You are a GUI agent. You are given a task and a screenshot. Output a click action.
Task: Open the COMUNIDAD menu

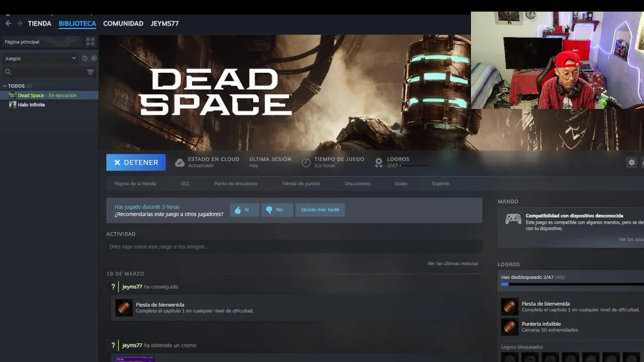[123, 24]
